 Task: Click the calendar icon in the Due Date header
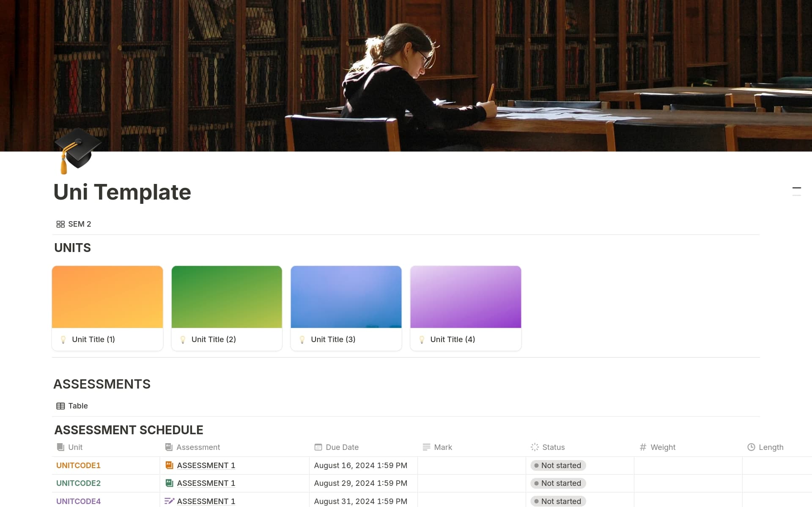pyautogui.click(x=318, y=447)
